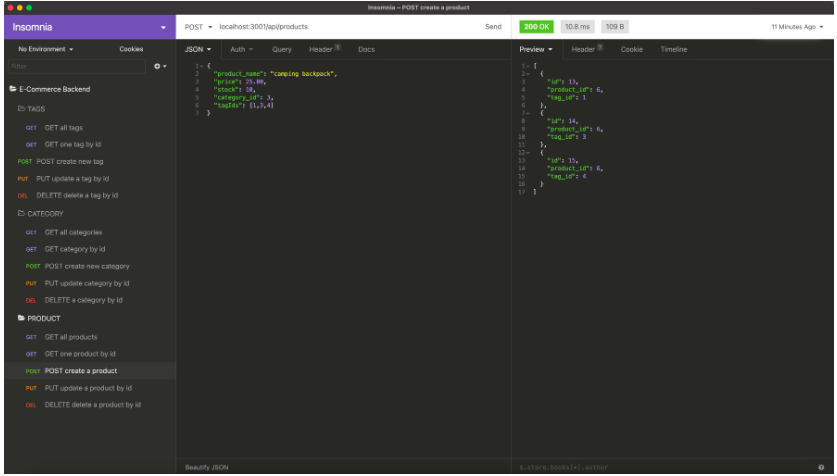Select PUT update a tag by id

(72, 179)
